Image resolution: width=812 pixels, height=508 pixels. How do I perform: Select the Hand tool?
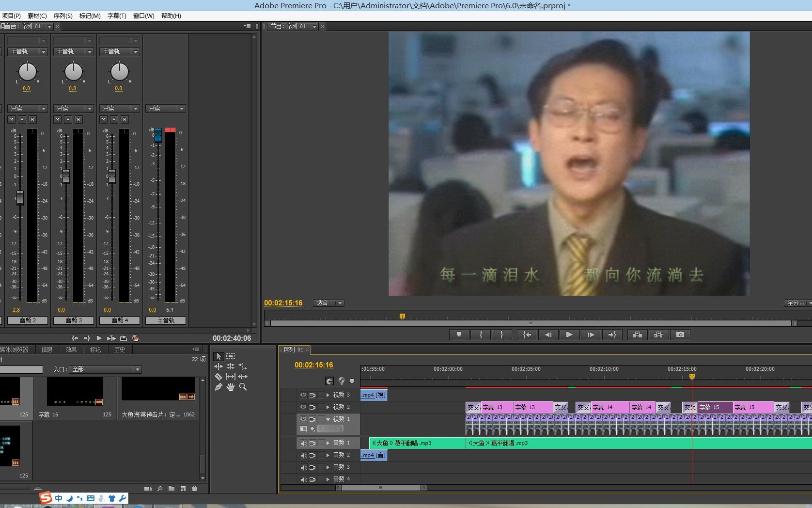tap(231, 387)
